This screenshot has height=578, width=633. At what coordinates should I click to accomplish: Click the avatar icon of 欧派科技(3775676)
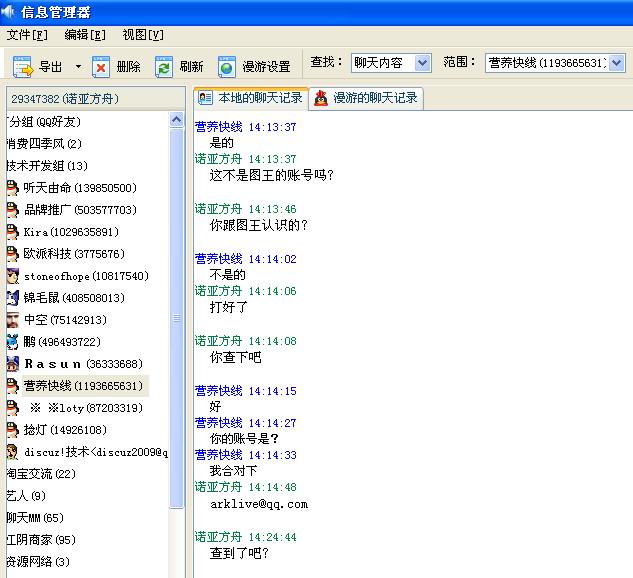13,254
